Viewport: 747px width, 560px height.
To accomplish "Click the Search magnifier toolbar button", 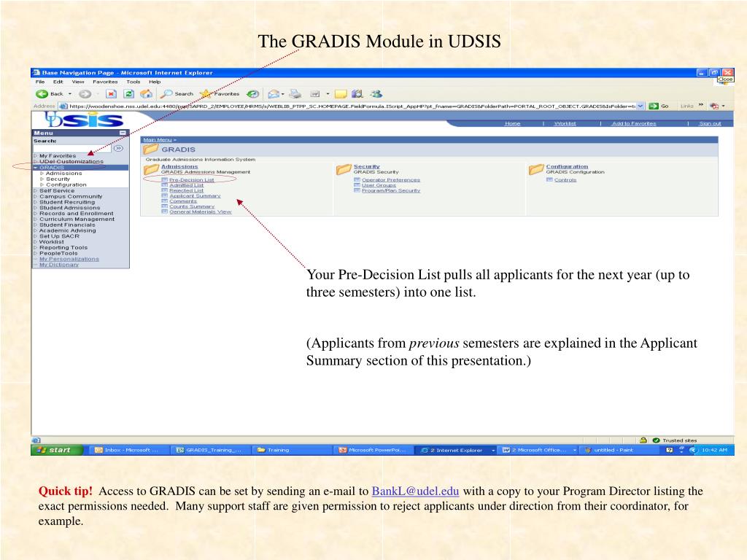I will [x=177, y=94].
